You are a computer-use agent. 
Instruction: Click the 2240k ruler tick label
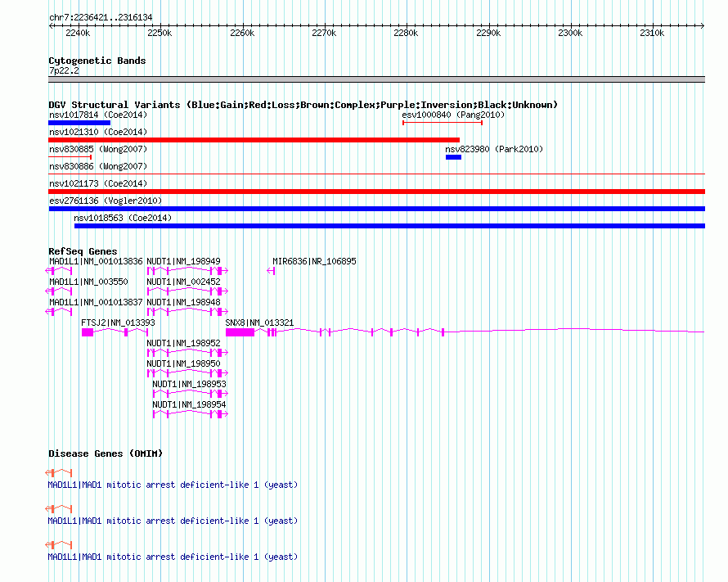pos(78,33)
